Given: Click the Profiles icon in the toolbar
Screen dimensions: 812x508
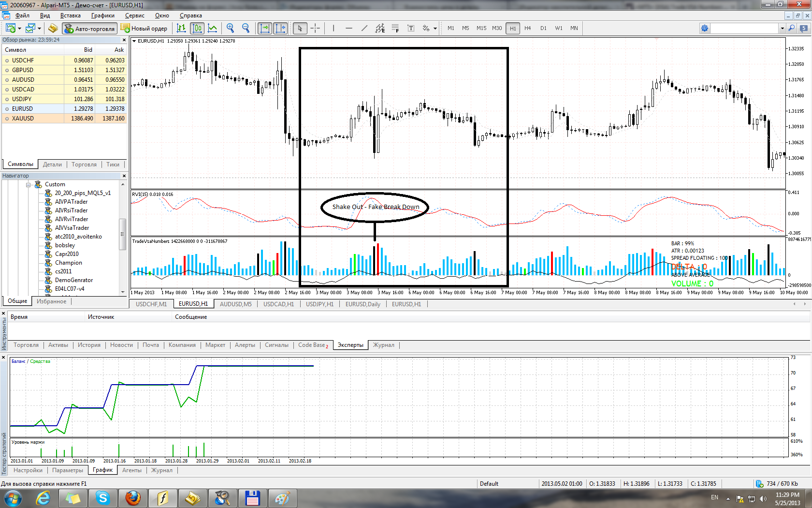Looking at the screenshot, I should coord(30,28).
